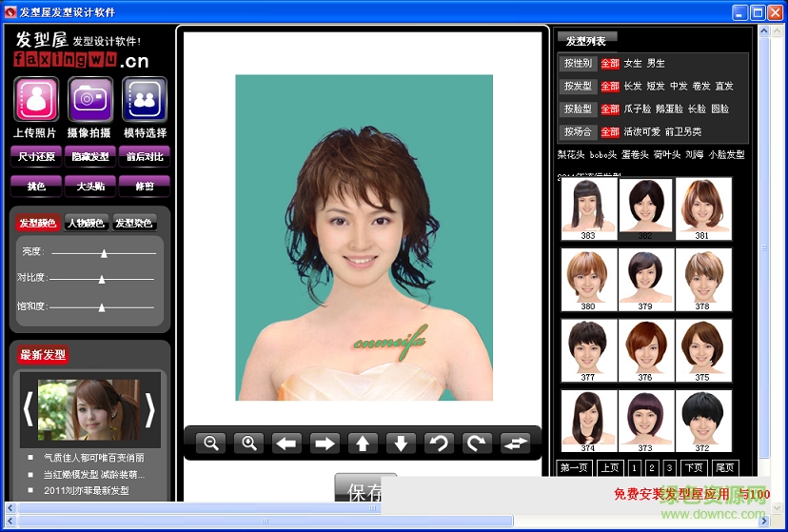Flip hairstyle horizontally with swap arrows icon
The height and width of the screenshot is (532, 788).
(x=516, y=443)
